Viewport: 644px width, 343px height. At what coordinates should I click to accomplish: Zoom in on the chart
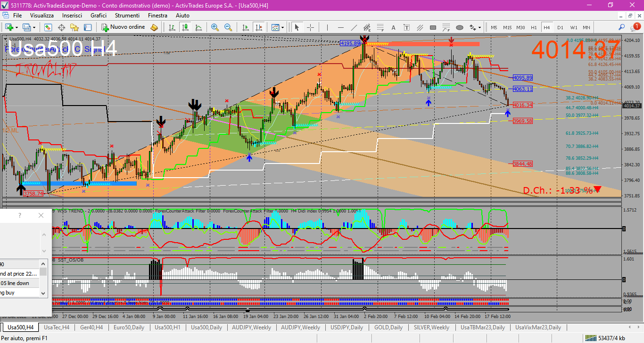[215, 27]
